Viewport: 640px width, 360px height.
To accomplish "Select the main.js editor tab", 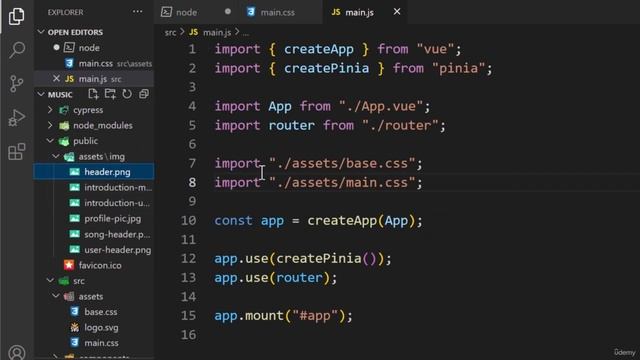I will click(x=359, y=12).
